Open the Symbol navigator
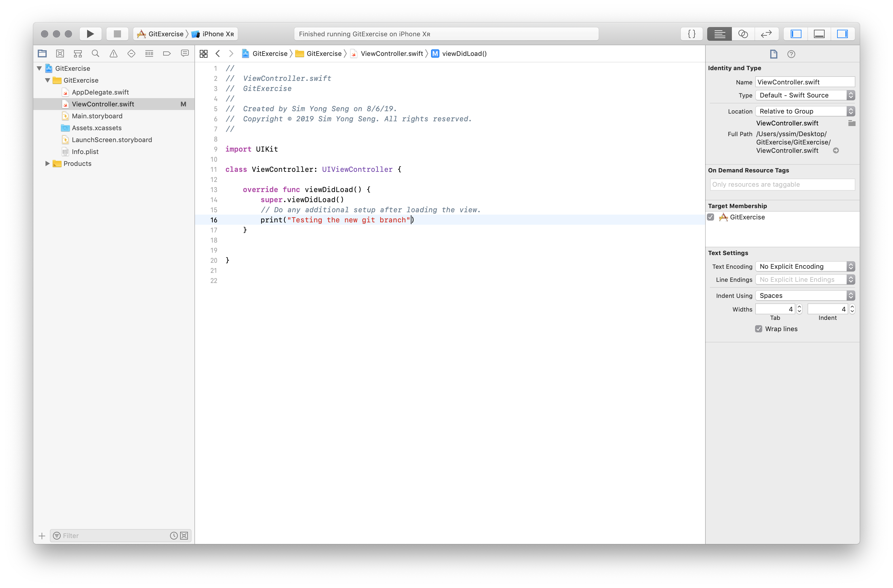The width and height of the screenshot is (893, 588). [x=78, y=54]
